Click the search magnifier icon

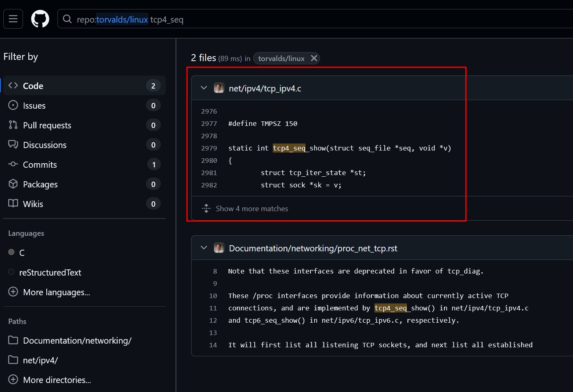(67, 19)
